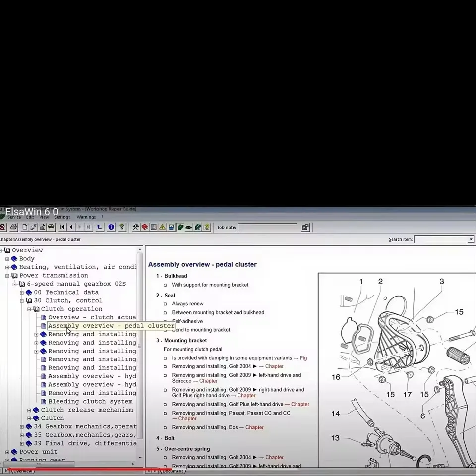This screenshot has height=476, width=476.
Task: Expand the Power unit tree node
Action: tap(7, 452)
